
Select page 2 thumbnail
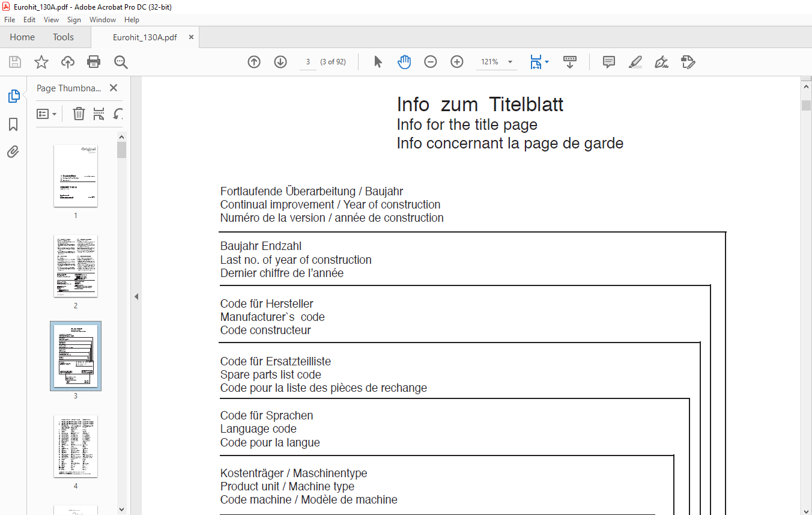coord(76,266)
